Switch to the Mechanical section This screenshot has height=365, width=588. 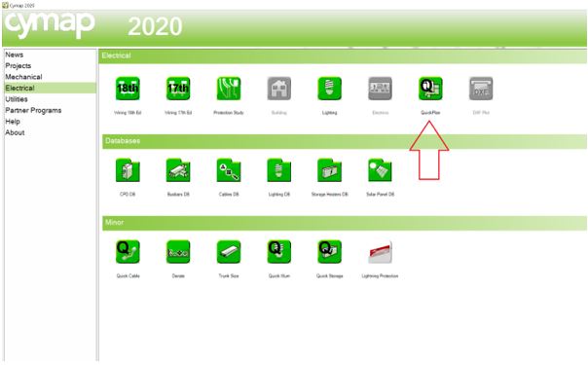pyautogui.click(x=23, y=77)
